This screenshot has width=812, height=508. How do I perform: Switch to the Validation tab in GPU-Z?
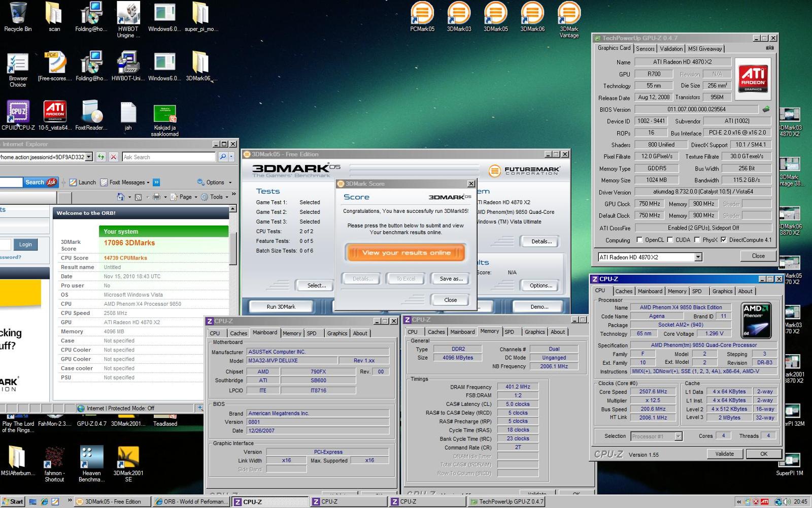click(671, 49)
